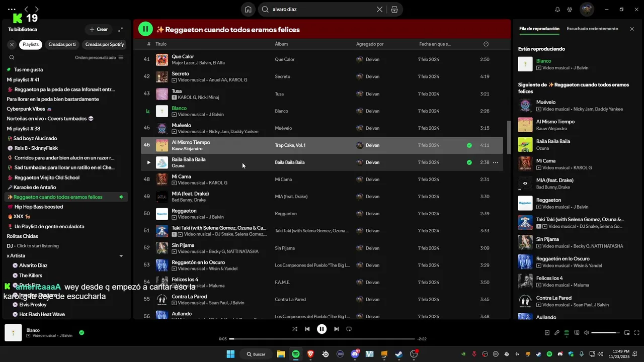Close the queue panel with X
This screenshot has height=362, width=644.
[632, 29]
